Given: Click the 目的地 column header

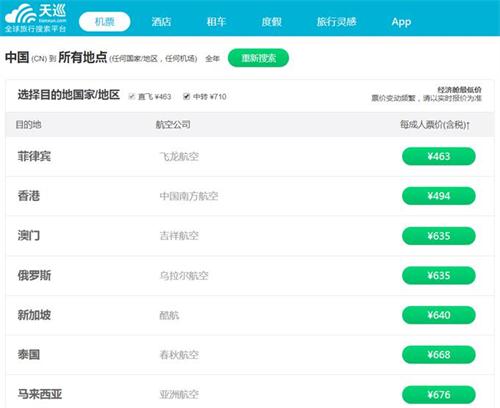Looking at the screenshot, I should click(x=28, y=125).
